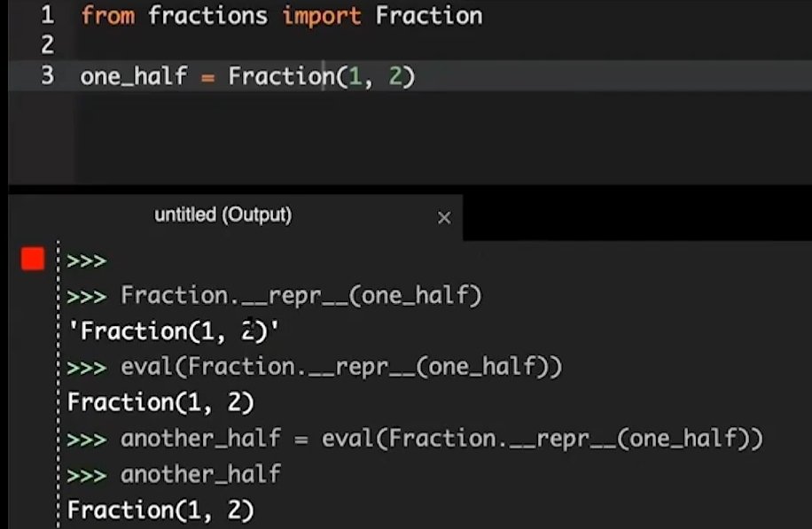
Task: Click the 'another_half = eval(...)' assignment line
Action: (441, 438)
